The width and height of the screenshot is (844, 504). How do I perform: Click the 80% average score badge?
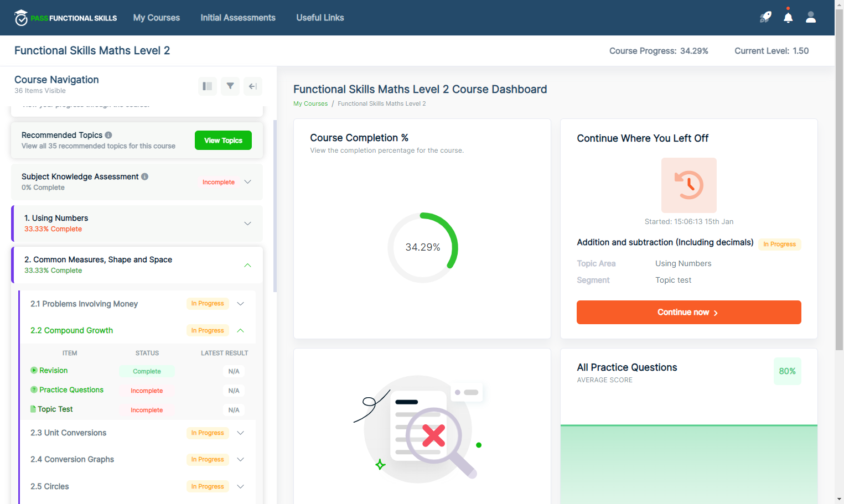pos(787,371)
